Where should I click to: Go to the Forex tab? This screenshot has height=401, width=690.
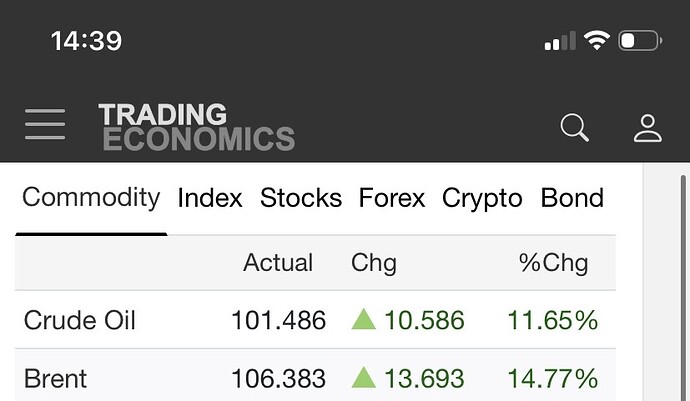point(392,198)
